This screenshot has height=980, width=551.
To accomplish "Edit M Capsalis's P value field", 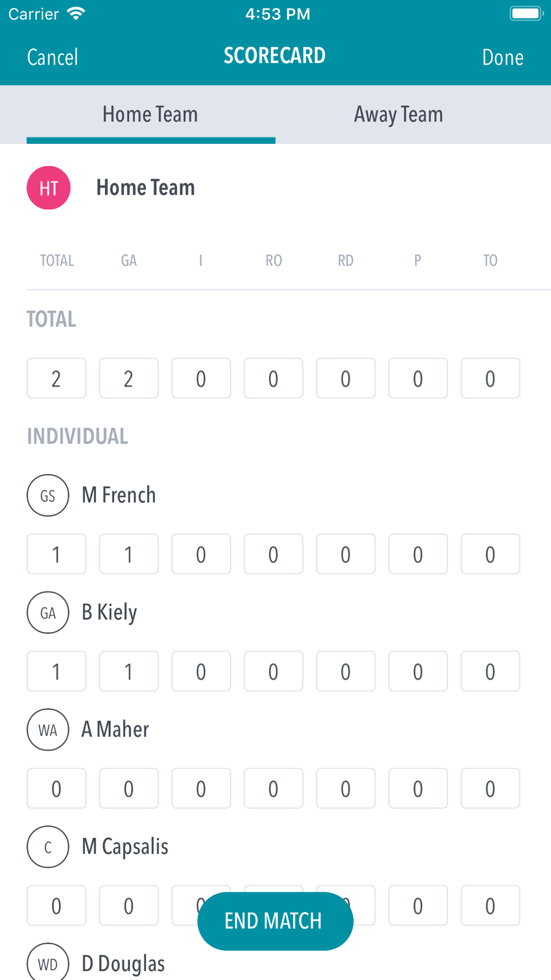I will point(418,906).
